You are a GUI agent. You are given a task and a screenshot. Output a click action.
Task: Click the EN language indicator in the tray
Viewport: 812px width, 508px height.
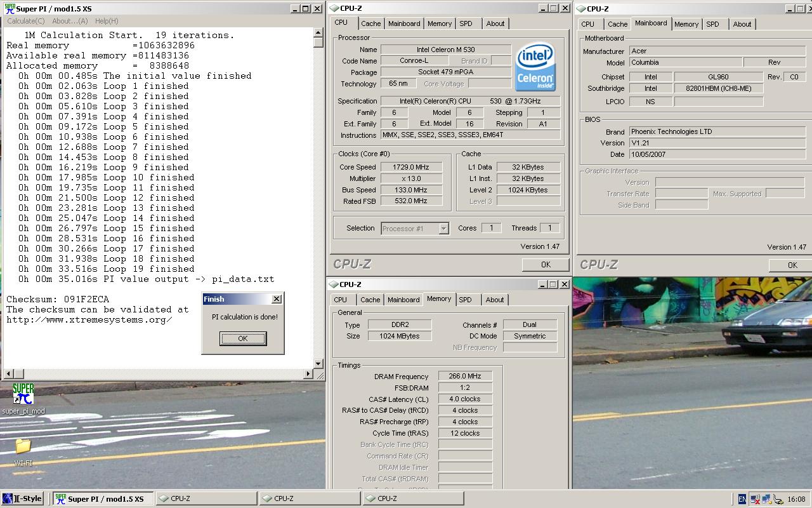point(742,499)
